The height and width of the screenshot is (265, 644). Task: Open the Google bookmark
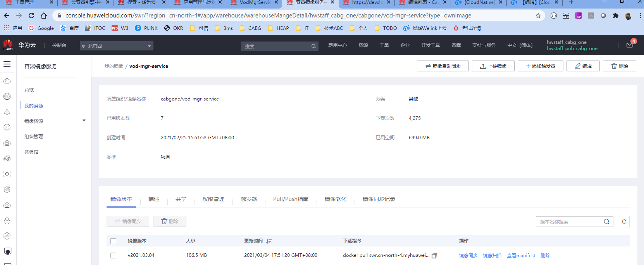[41, 28]
